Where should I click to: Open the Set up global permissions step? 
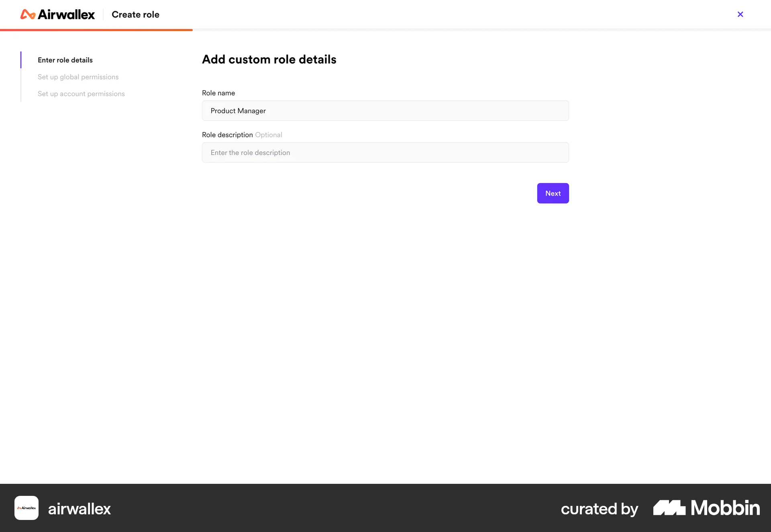click(x=78, y=77)
